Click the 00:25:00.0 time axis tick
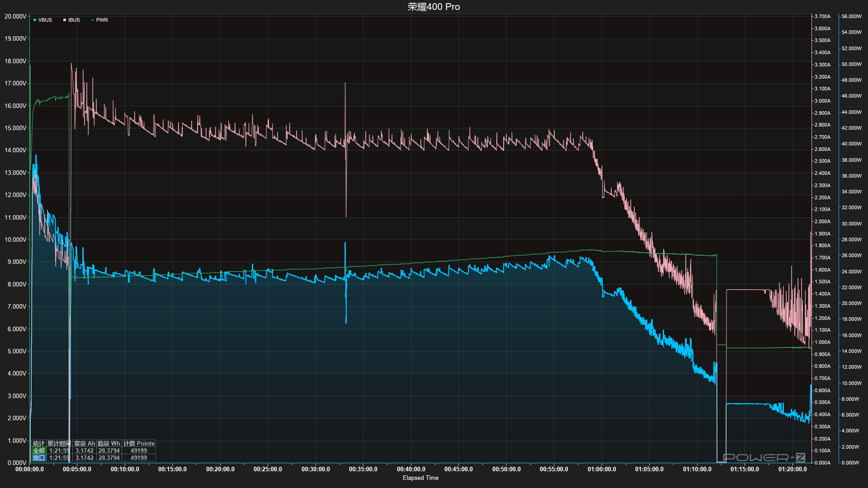Screen dimensions: 868x488 tap(268, 469)
